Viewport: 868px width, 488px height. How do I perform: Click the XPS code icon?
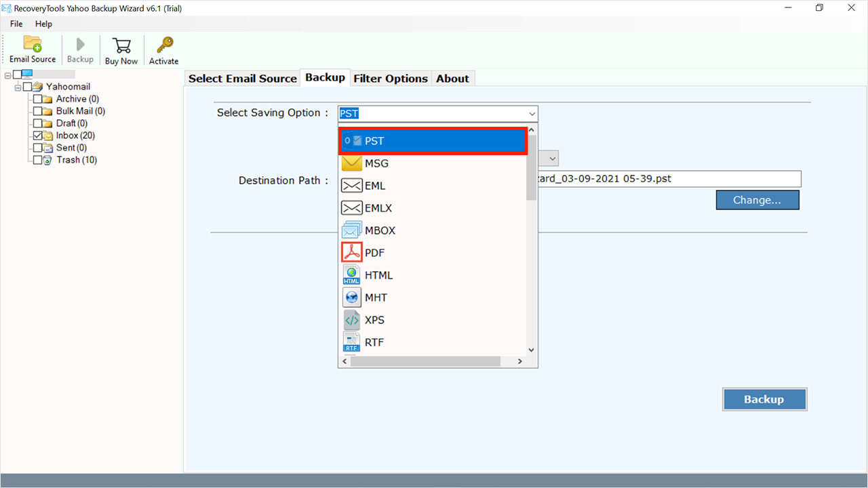pyautogui.click(x=352, y=320)
